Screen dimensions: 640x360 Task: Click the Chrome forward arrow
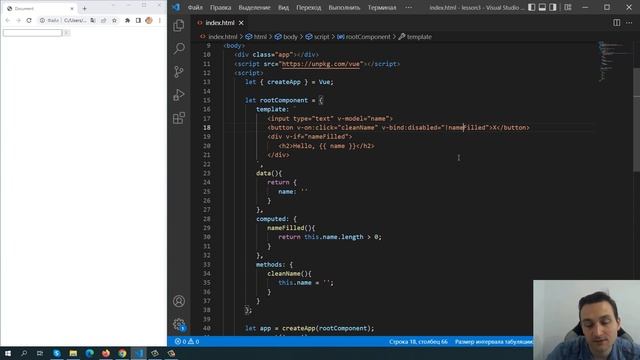[x=18, y=20]
